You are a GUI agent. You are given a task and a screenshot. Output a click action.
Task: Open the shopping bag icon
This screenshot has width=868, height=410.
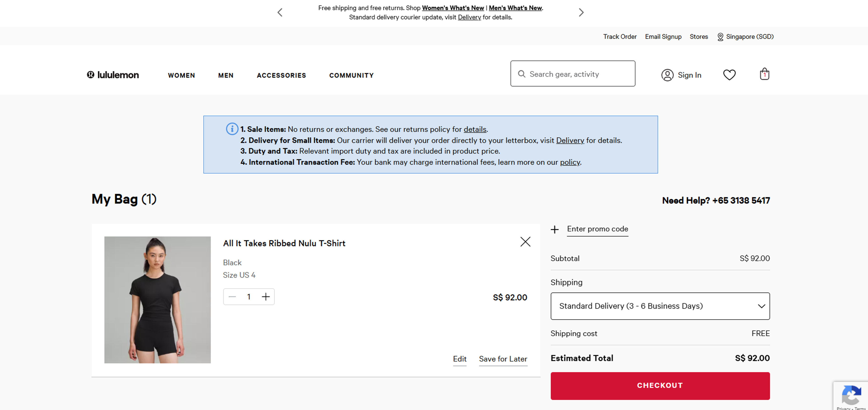click(x=764, y=74)
